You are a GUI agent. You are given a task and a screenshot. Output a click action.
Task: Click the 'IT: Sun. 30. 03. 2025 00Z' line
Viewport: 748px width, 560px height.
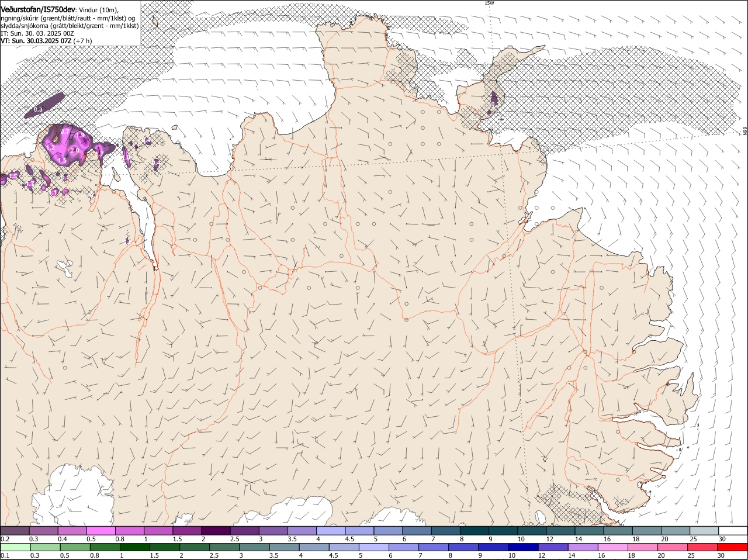[x=37, y=33]
